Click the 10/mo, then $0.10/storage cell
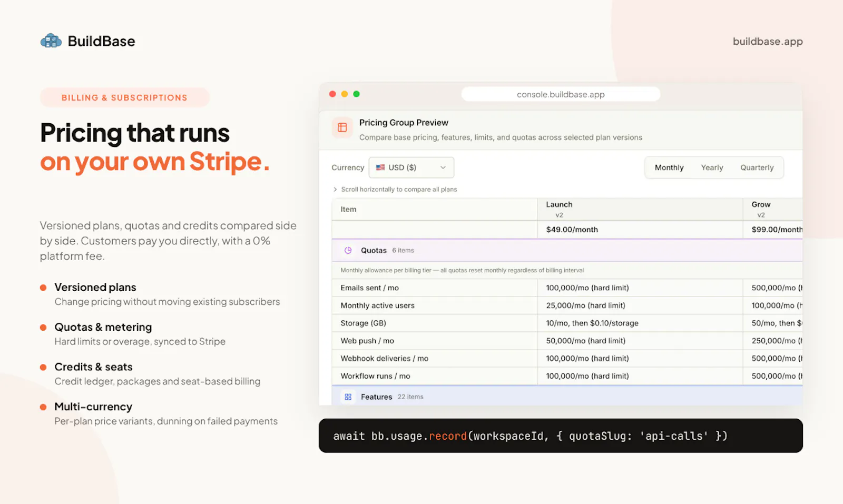Viewport: 843px width, 504px height. [x=640, y=323]
